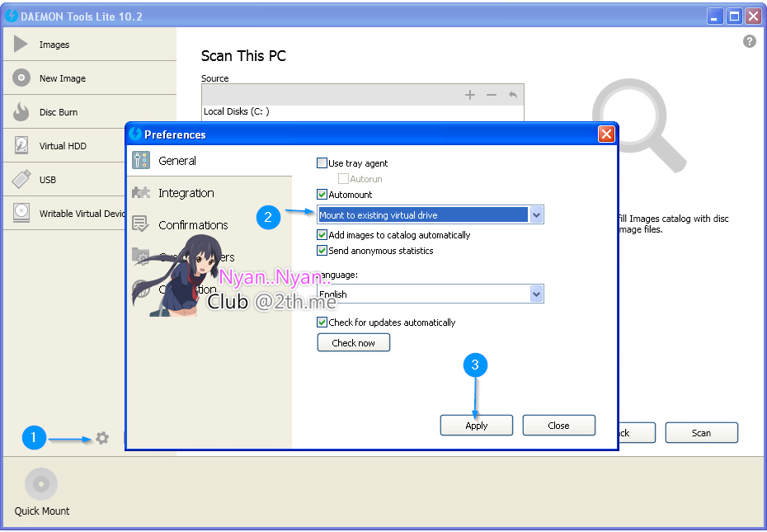Click the Disc Burn flame icon
The height and width of the screenshot is (532, 767).
point(21,111)
